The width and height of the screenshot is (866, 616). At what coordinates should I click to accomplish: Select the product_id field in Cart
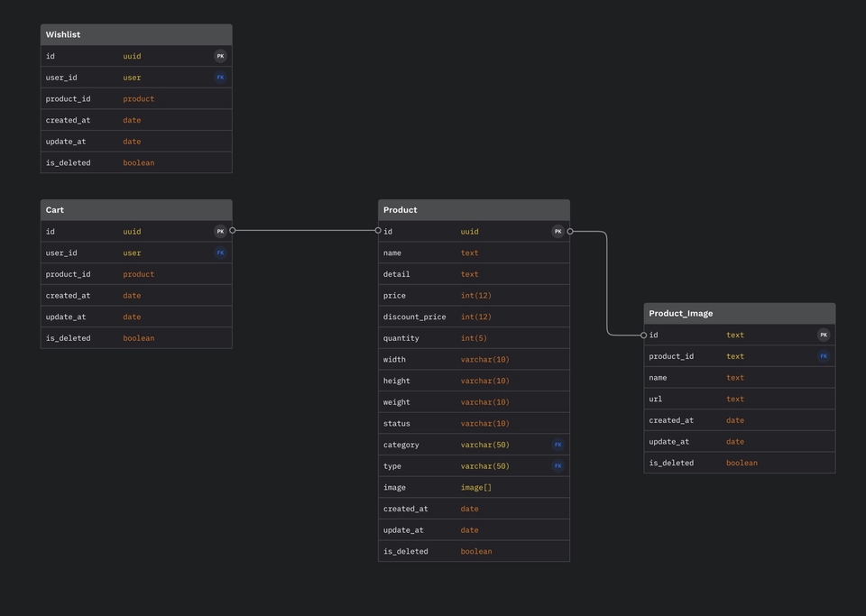136,274
